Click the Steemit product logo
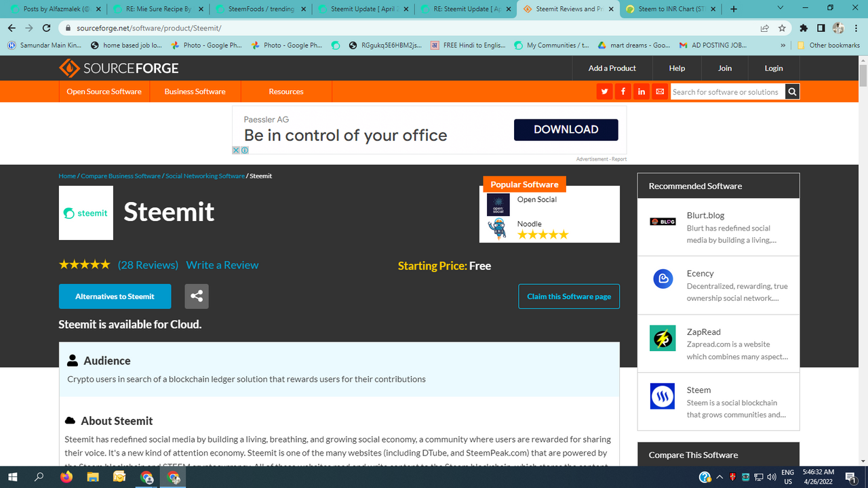868x488 pixels. pyautogui.click(x=86, y=213)
